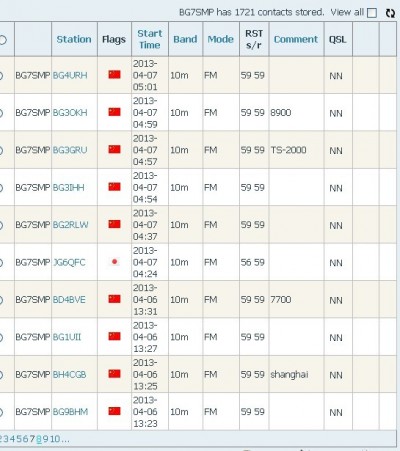Click the refresh icon beside View all
Image resolution: width=400 pixels, height=451 pixels.
390,13
